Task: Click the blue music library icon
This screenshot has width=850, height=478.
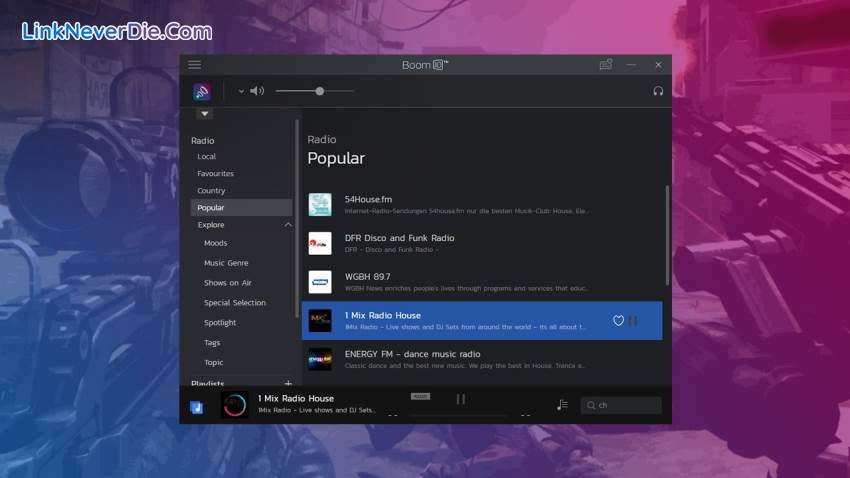Action: tap(197, 407)
